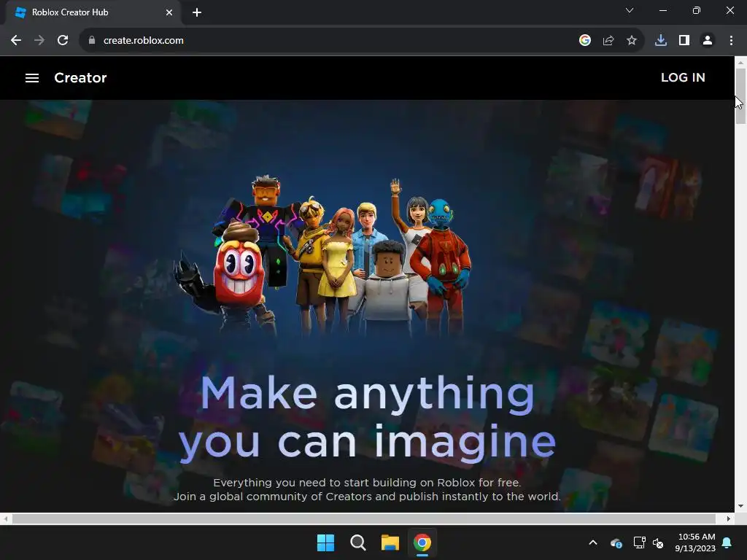Open the Windows Start menu
The image size is (747, 560).
(326, 542)
